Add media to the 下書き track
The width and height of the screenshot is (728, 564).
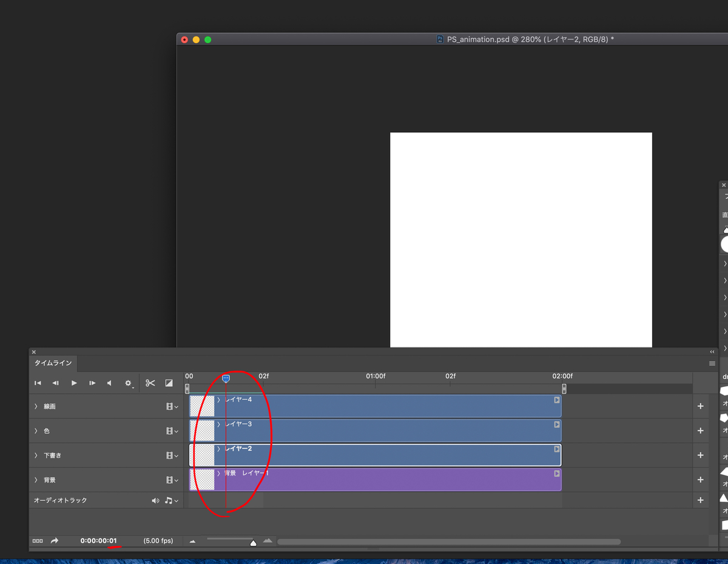pos(701,455)
